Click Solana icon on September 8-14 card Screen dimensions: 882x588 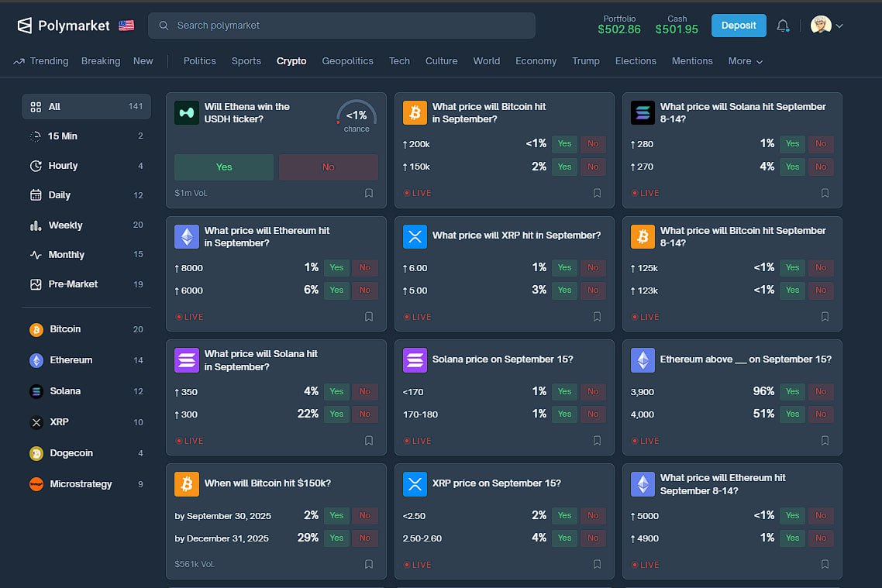tap(643, 113)
